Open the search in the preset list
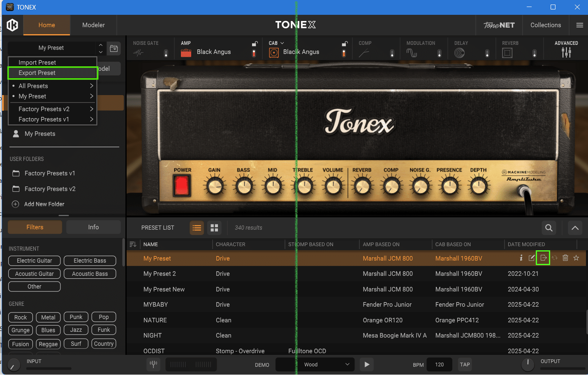 tap(549, 228)
